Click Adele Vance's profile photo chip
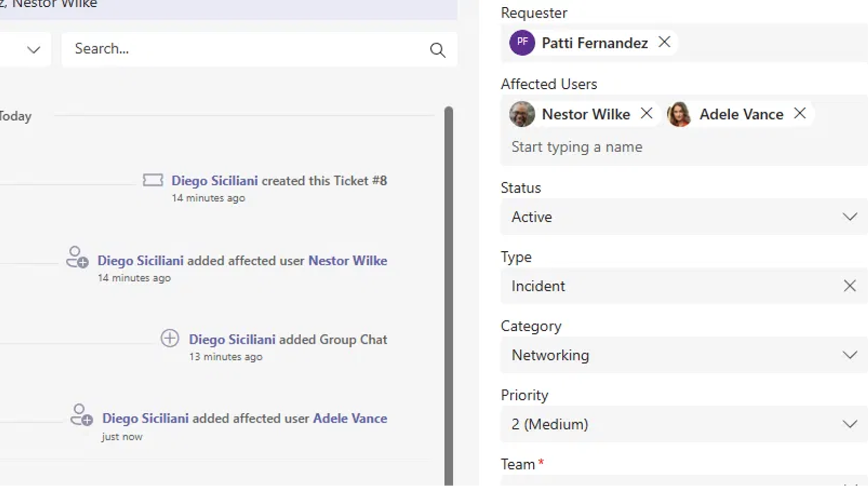Image resolution: width=868 pixels, height=487 pixels. (679, 114)
